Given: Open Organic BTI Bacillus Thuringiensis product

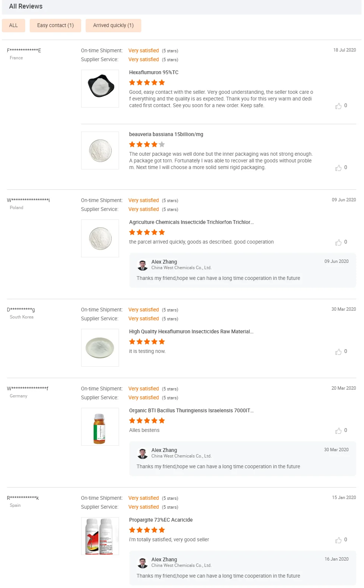Looking at the screenshot, I should [191, 411].
